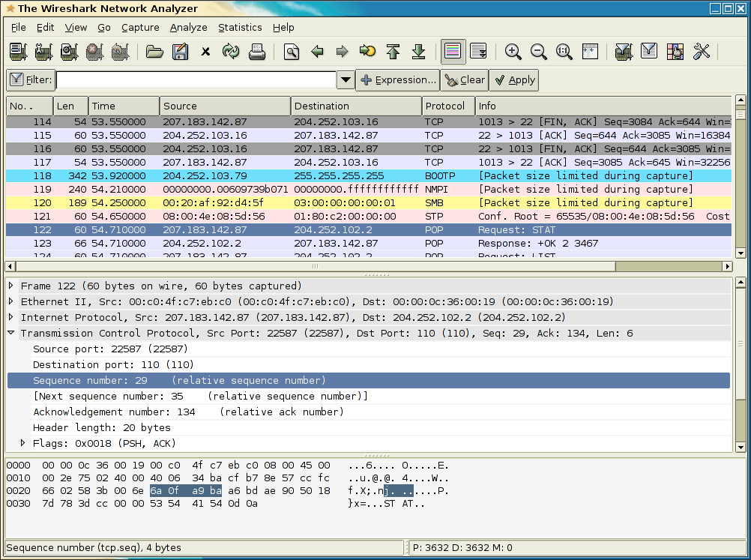Screen dimensions: 751x560
Task: Toggle auto-scroll in live capture
Action: tap(478, 52)
